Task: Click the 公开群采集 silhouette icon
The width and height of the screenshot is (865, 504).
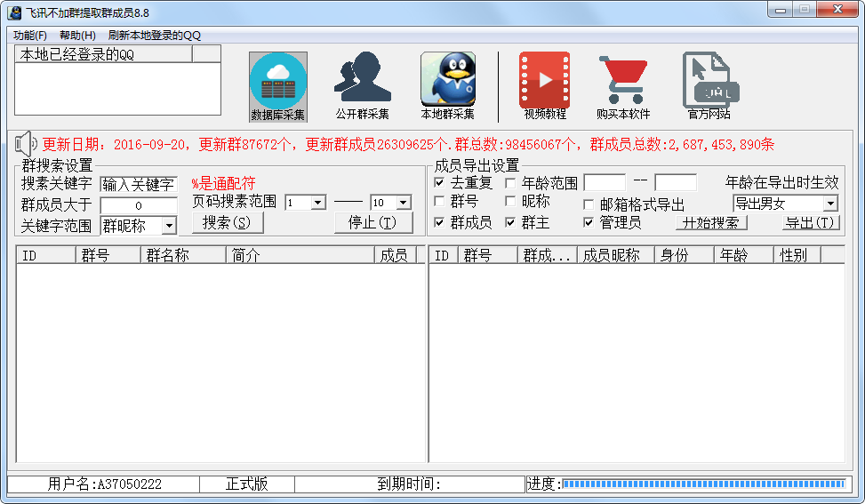Action: click(x=362, y=78)
